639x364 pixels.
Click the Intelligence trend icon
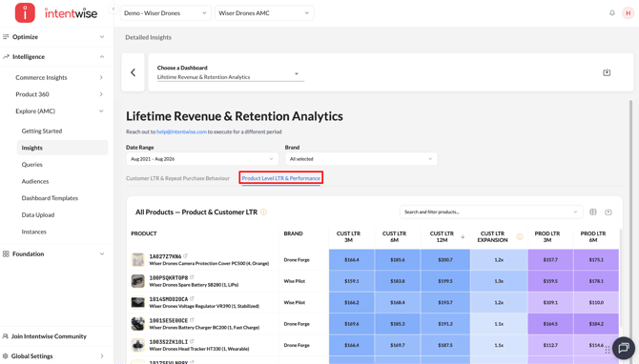[6, 56]
